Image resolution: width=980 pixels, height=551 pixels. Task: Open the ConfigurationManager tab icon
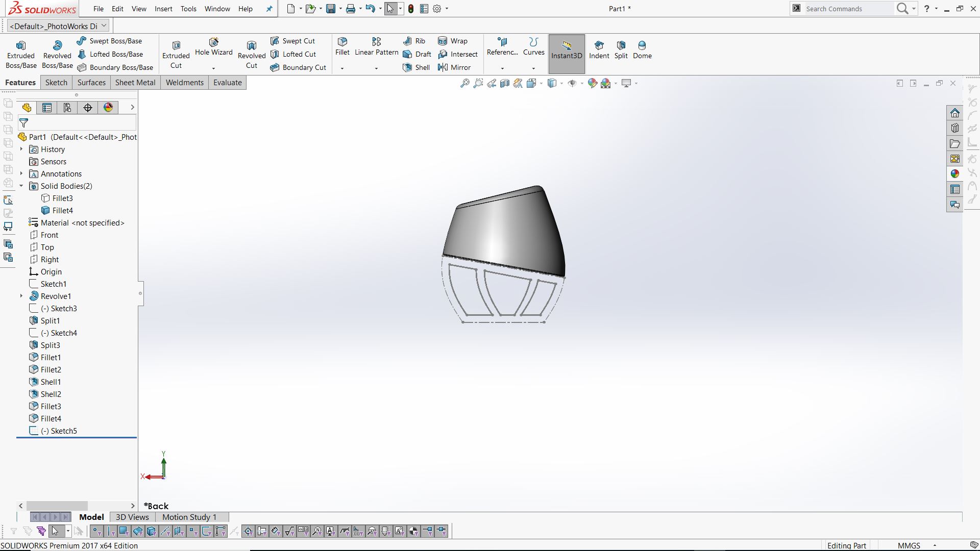coord(67,108)
